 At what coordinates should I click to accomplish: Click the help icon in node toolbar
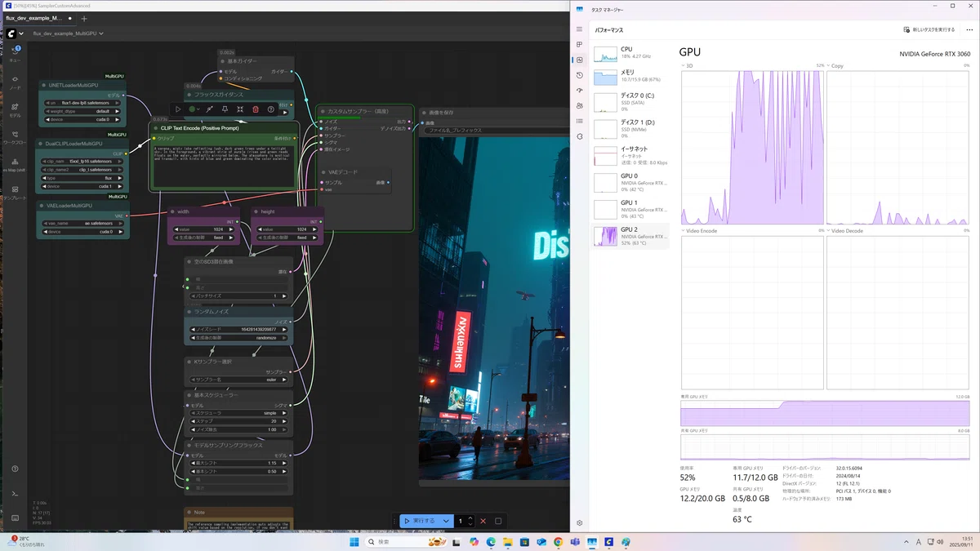click(x=271, y=109)
